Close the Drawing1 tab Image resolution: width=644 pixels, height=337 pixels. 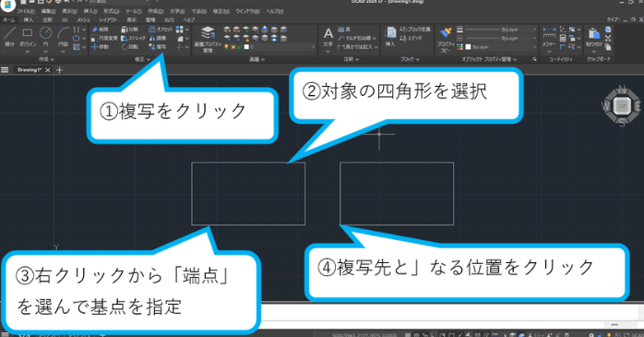click(x=48, y=70)
